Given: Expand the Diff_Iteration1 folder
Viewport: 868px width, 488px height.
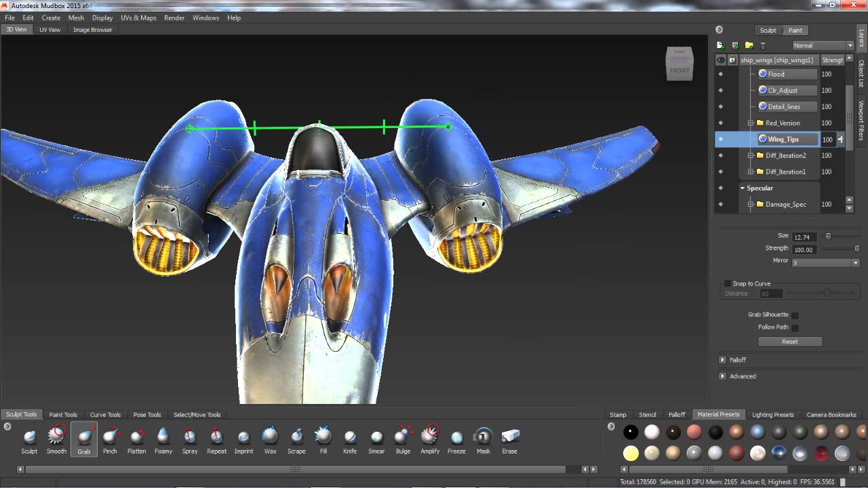Looking at the screenshot, I should pos(751,171).
